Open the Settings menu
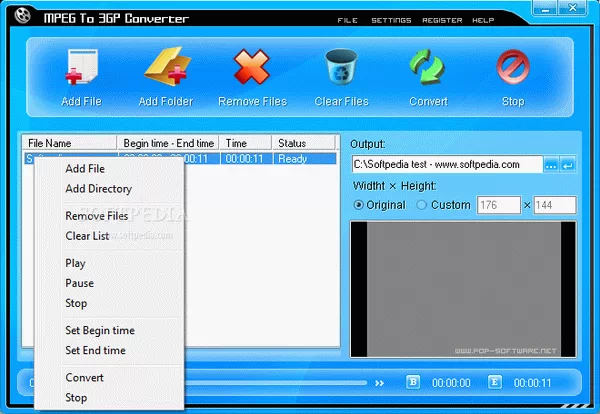The height and width of the screenshot is (414, 600). [391, 20]
